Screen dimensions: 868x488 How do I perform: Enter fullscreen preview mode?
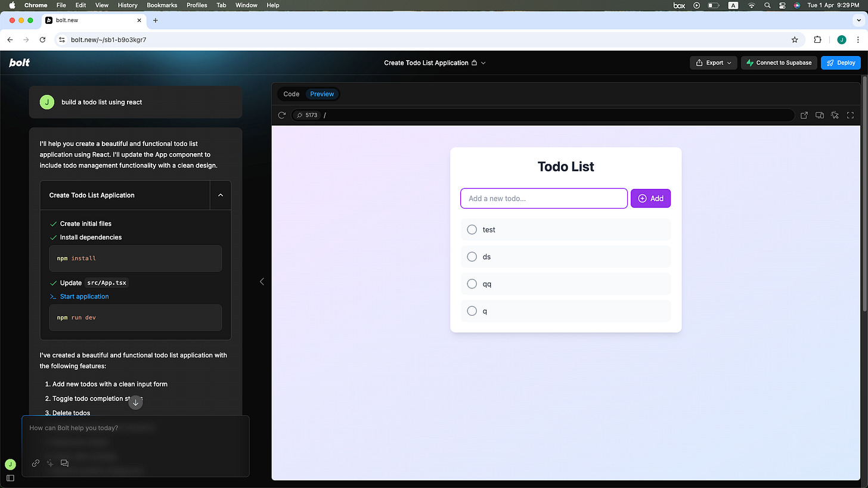click(x=851, y=115)
